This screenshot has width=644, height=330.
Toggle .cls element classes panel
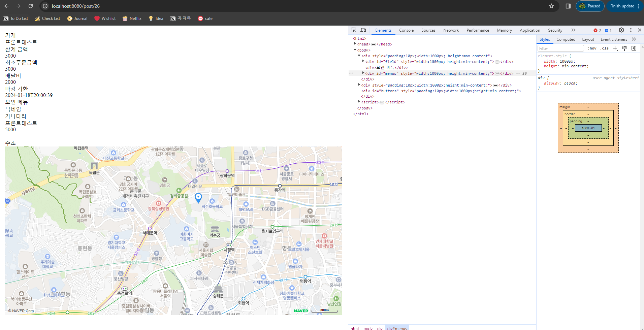[x=604, y=48]
